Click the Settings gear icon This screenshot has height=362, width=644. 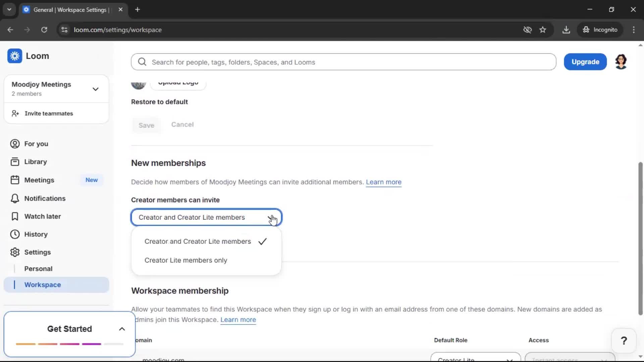click(15, 252)
